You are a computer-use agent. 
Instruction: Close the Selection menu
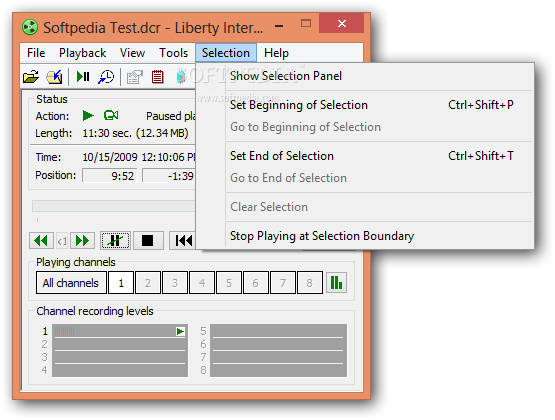(226, 53)
